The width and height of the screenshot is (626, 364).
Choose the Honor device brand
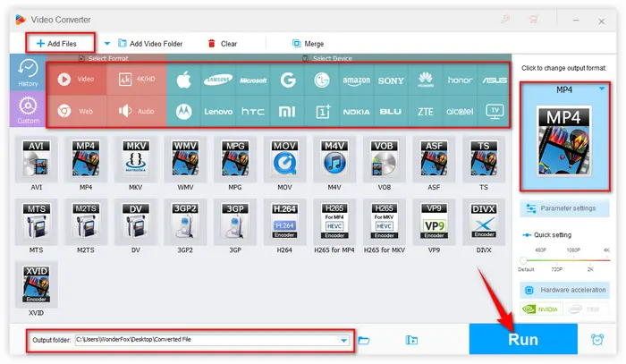pyautogui.click(x=460, y=80)
